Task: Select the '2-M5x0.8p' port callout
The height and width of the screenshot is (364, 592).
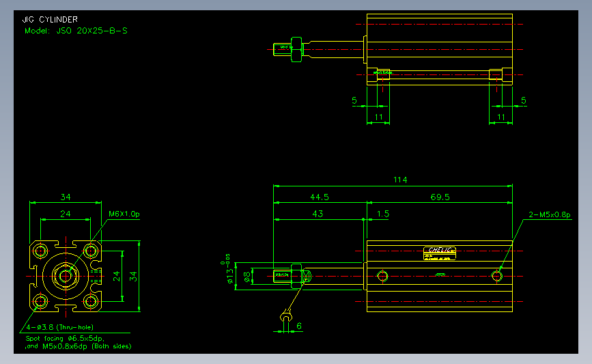Action: click(x=550, y=214)
